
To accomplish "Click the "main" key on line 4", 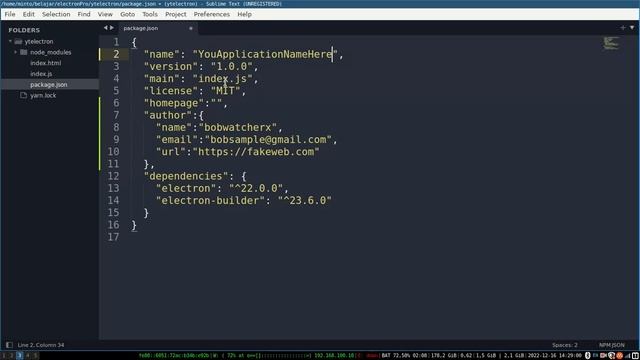I will pos(162,79).
